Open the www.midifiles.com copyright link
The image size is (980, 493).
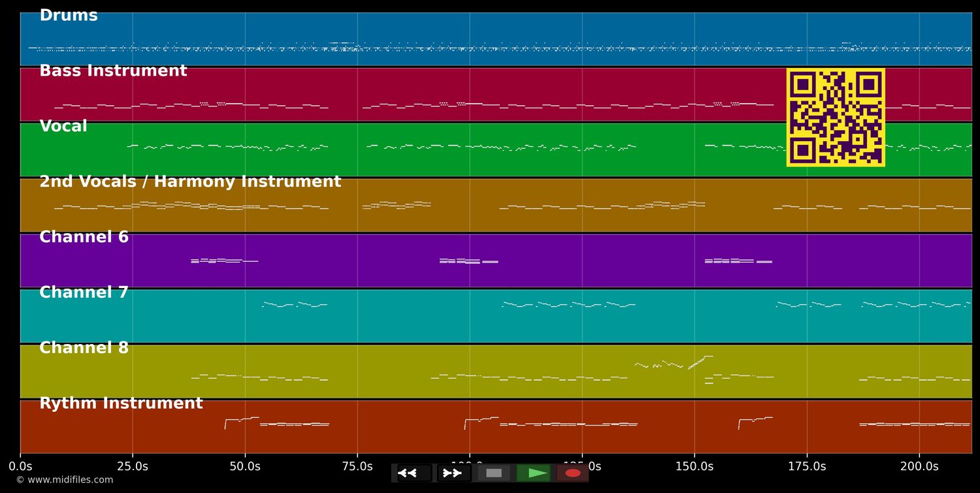point(64,480)
